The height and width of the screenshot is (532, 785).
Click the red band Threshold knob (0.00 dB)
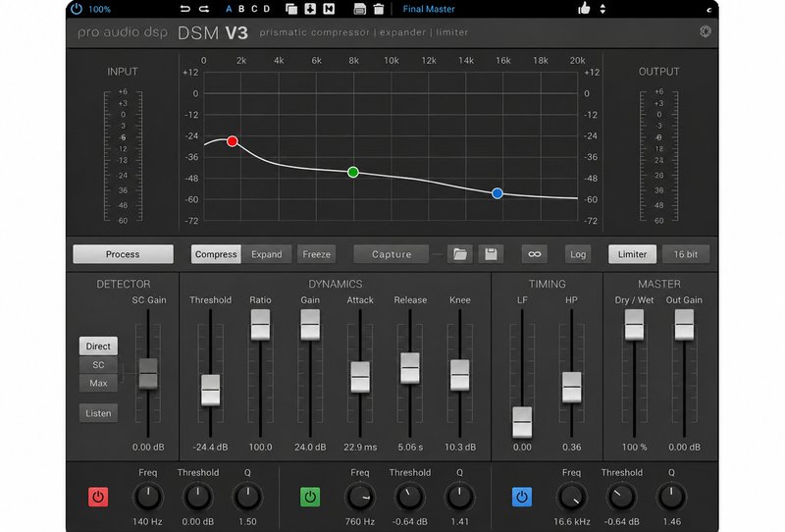coord(198,497)
